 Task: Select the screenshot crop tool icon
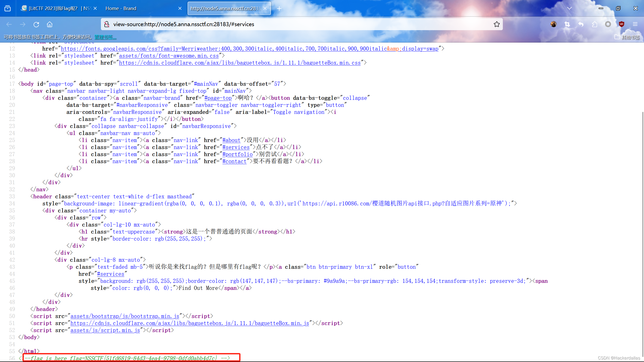[567, 24]
